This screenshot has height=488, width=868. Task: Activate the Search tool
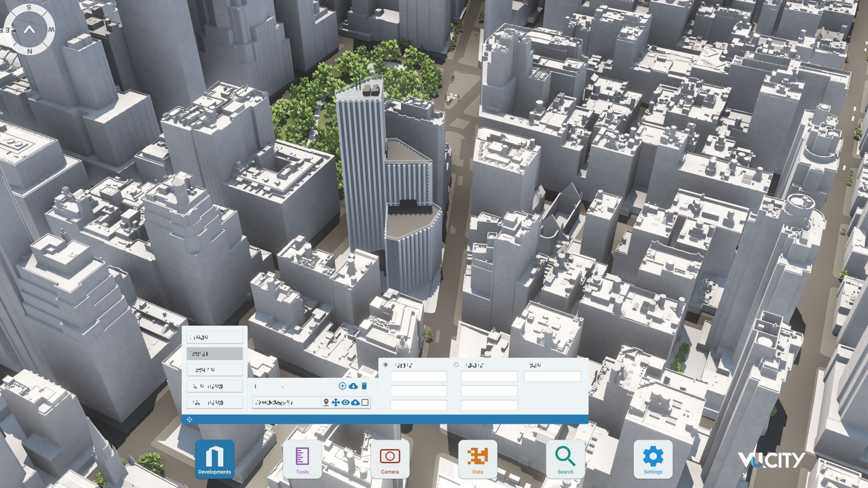[x=566, y=459]
